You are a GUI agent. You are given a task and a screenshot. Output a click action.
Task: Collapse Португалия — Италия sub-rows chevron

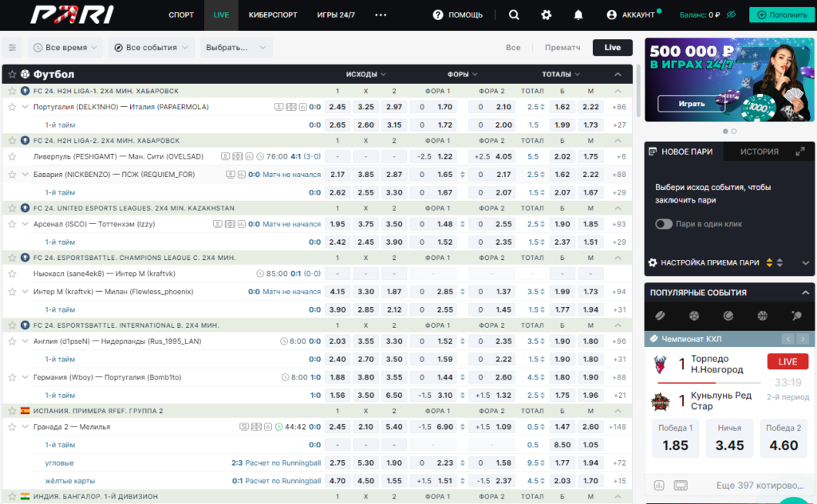click(x=25, y=107)
